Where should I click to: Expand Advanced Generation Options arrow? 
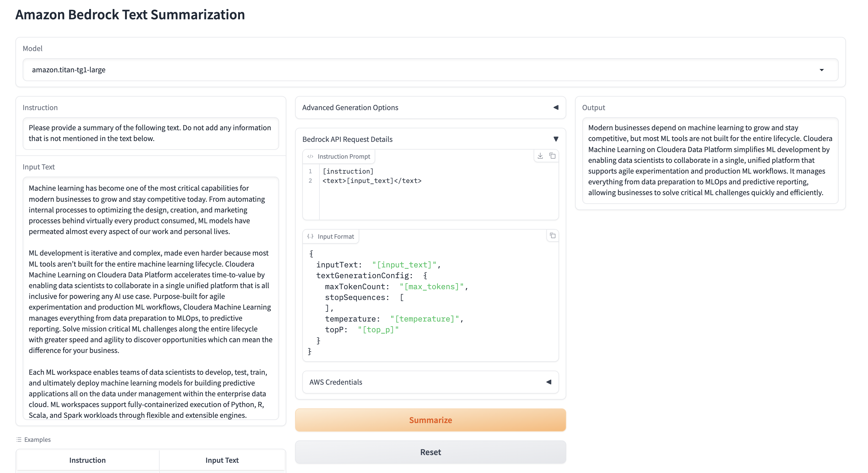556,107
